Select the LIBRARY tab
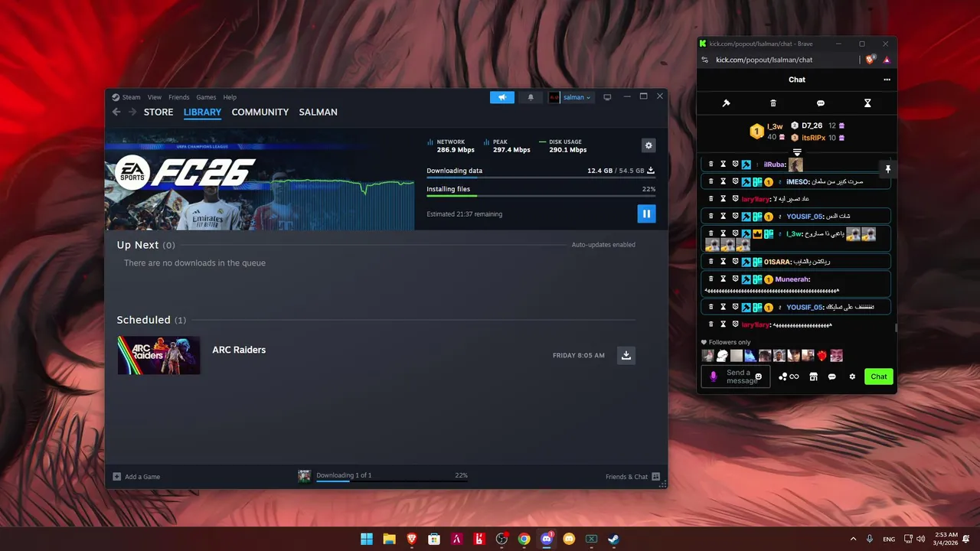Screen dimensions: 980x551 (202, 112)
